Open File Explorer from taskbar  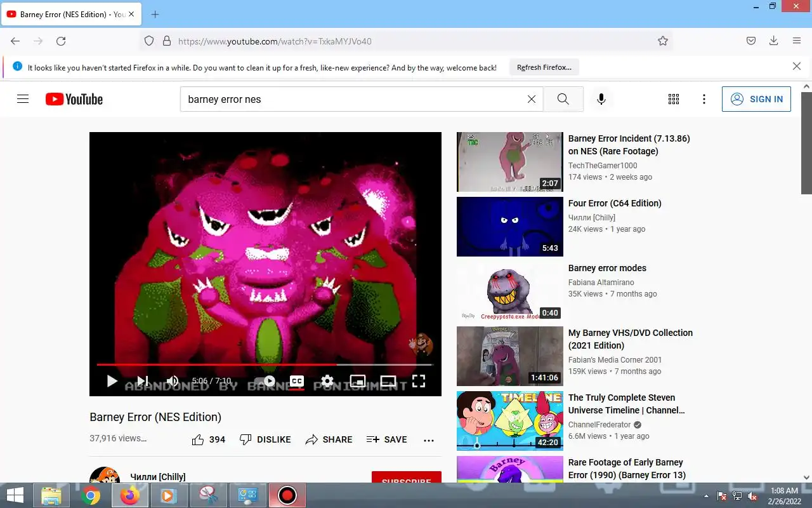tap(51, 495)
